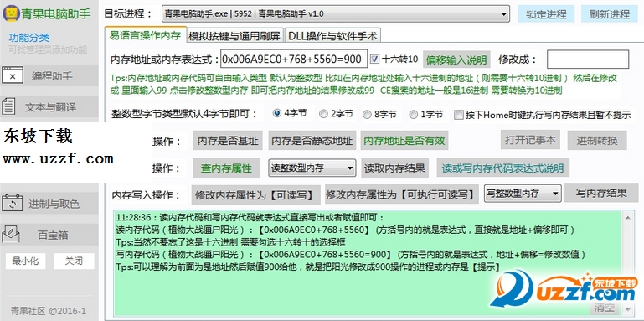Click 读或写内存代码表达式说明 button

502,168
